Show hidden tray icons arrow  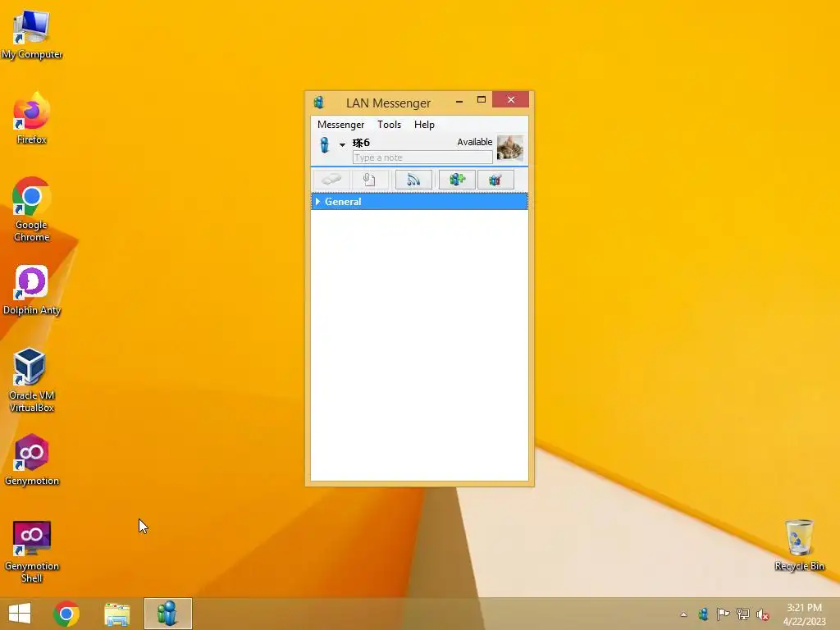683,614
